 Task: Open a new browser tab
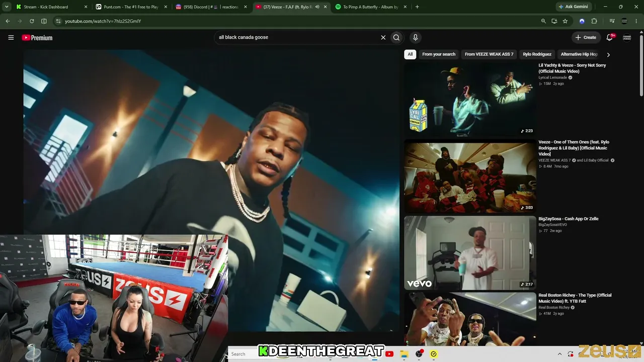point(417,7)
